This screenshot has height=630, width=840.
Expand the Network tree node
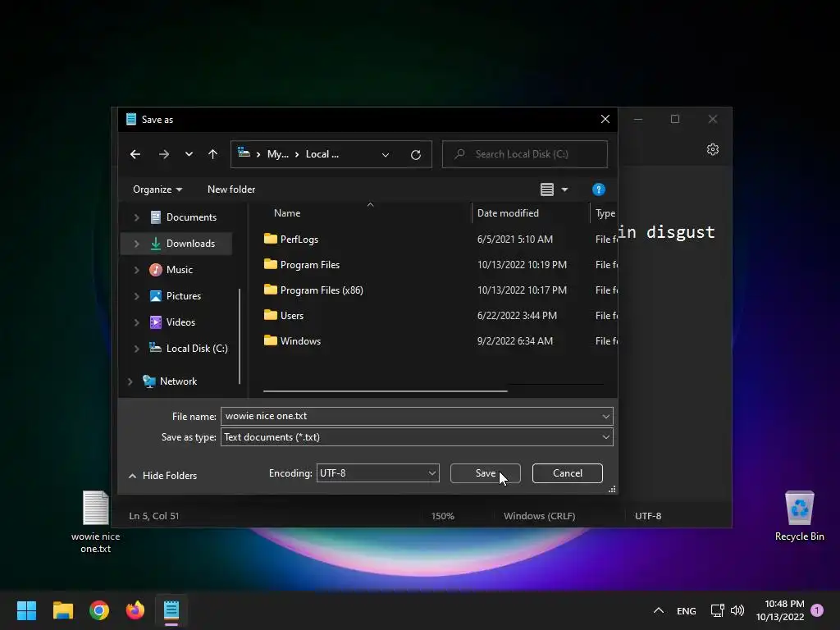click(x=130, y=381)
